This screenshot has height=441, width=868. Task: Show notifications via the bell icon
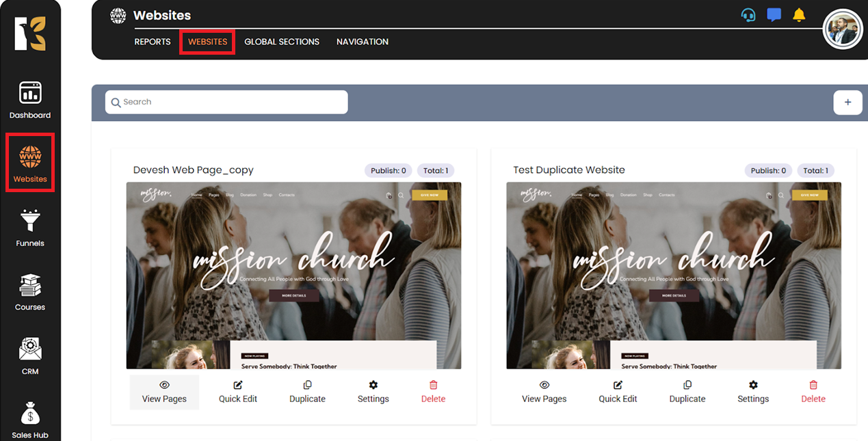[799, 15]
